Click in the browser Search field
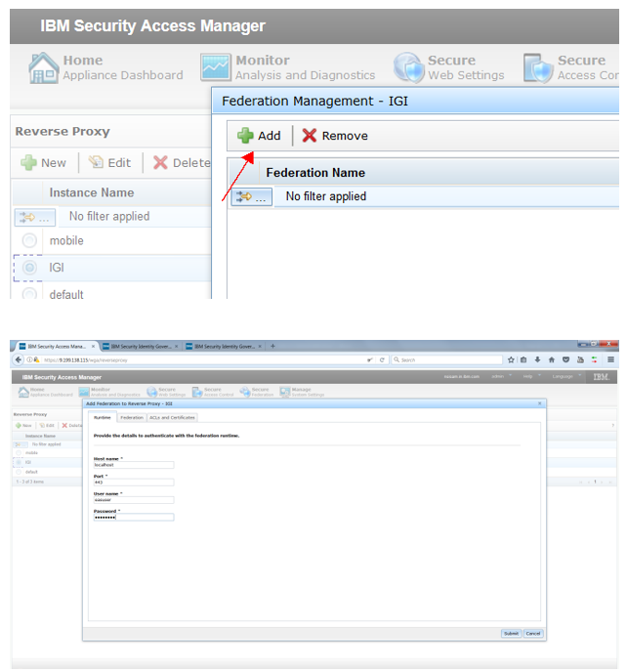Viewport: 627px width, 672px height. pyautogui.click(x=446, y=360)
